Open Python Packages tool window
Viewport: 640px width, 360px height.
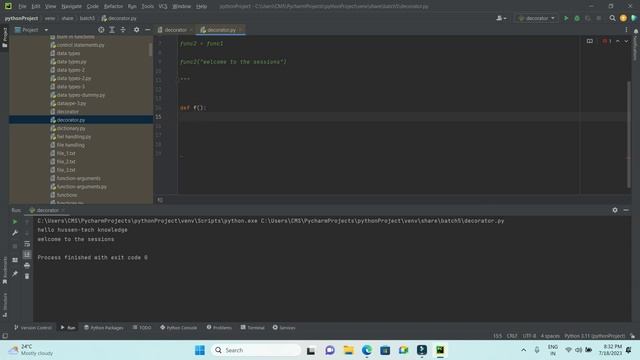coord(104,328)
